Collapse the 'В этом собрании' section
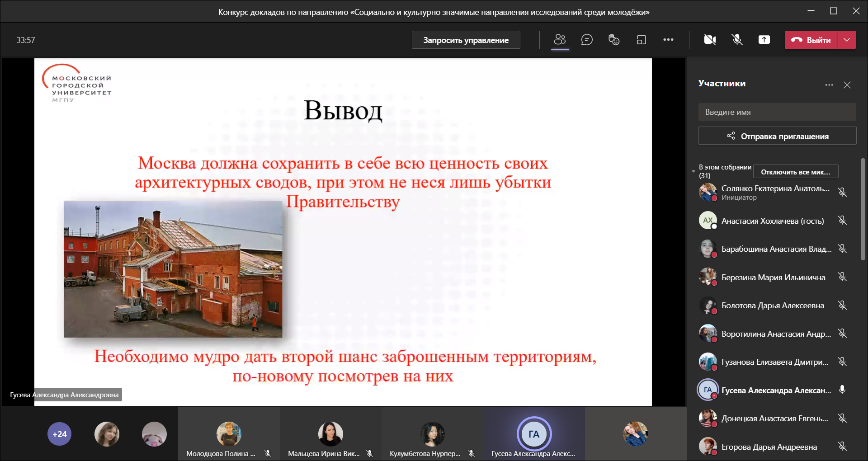Screen dimensions: 868x461 [x=693, y=171]
